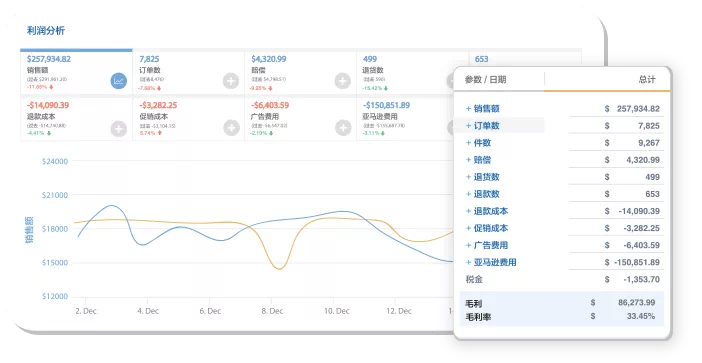
Task: Click the 10. Dec date label
Action: 337,311
